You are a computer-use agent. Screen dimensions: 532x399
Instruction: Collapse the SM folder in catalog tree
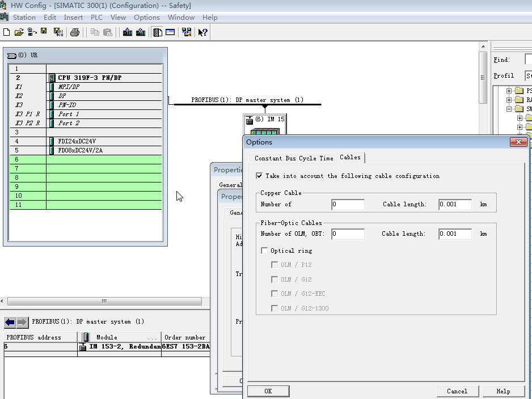pyautogui.click(x=509, y=109)
